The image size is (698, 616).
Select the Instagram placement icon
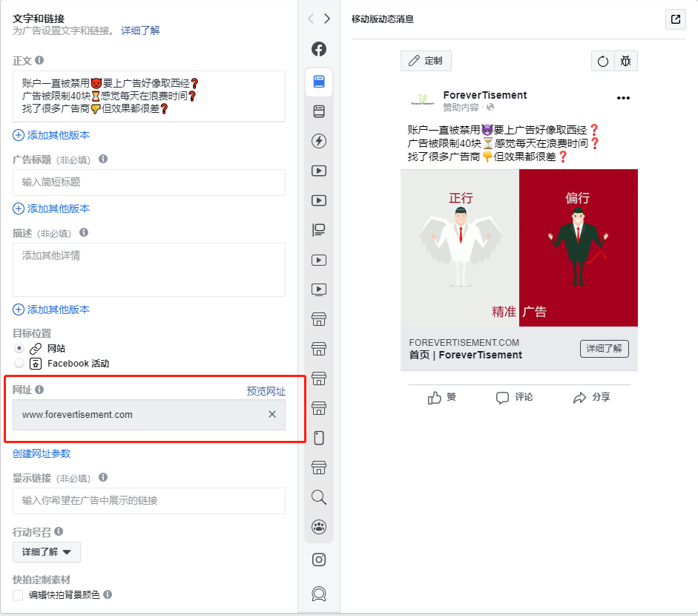pyautogui.click(x=319, y=560)
